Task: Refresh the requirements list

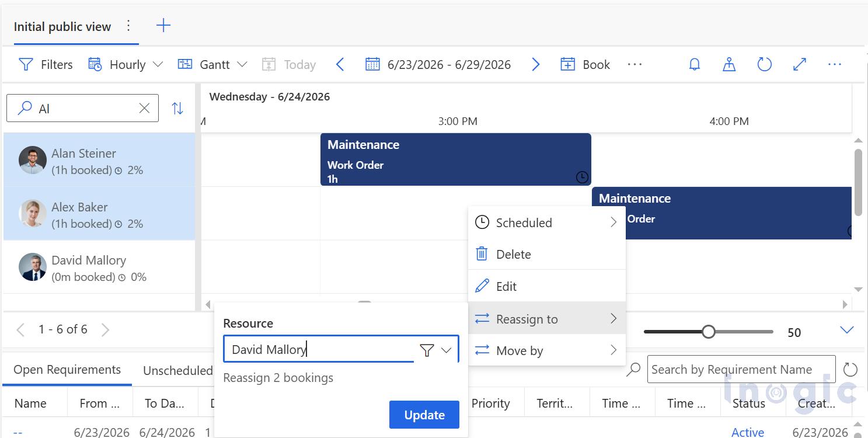Action: (850, 369)
